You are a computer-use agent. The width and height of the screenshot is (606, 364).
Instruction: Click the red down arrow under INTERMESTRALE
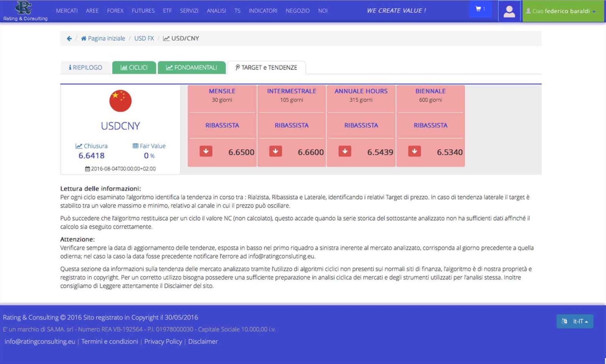point(275,151)
